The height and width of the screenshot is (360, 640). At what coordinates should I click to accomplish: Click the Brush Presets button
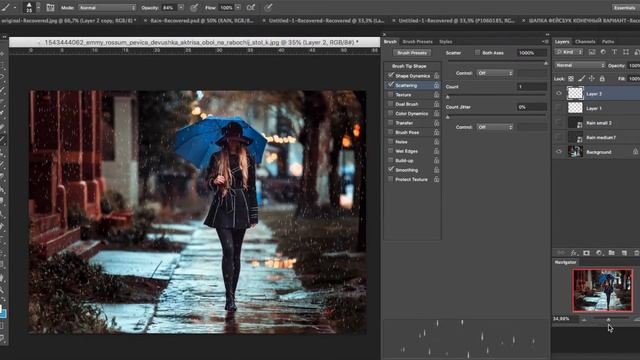412,53
